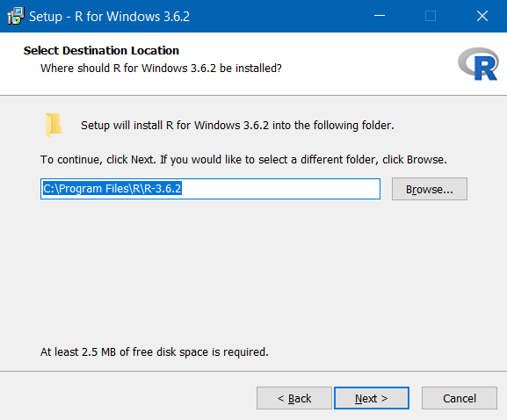Go back with the Back button

(x=294, y=398)
